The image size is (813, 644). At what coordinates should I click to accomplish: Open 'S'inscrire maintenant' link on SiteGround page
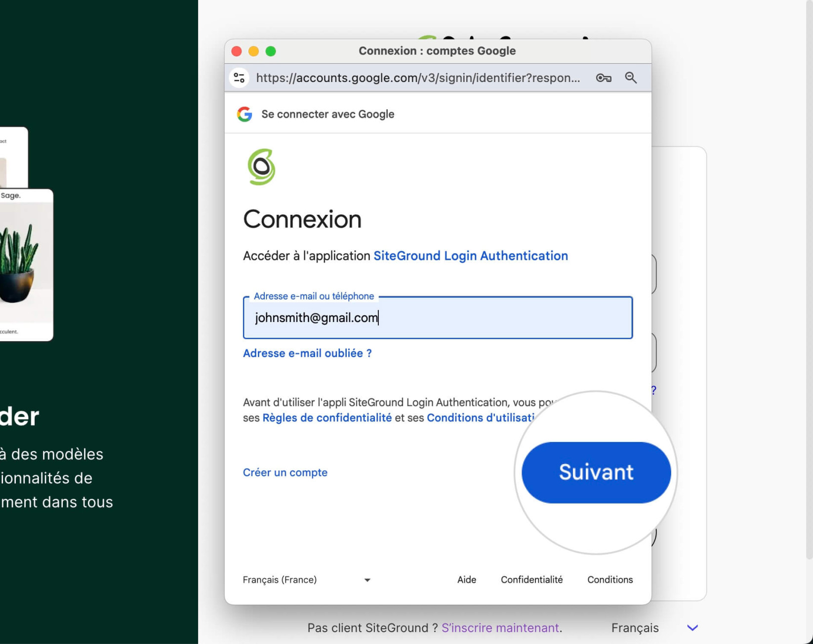point(500,628)
